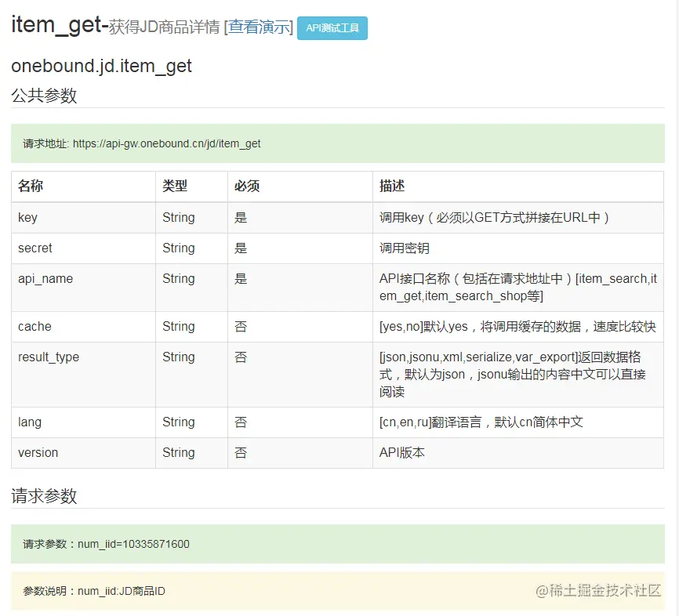Viewport: 679px width, 616px height.
Task: Select the cache parameter name cell
Action: pyautogui.click(x=83, y=326)
